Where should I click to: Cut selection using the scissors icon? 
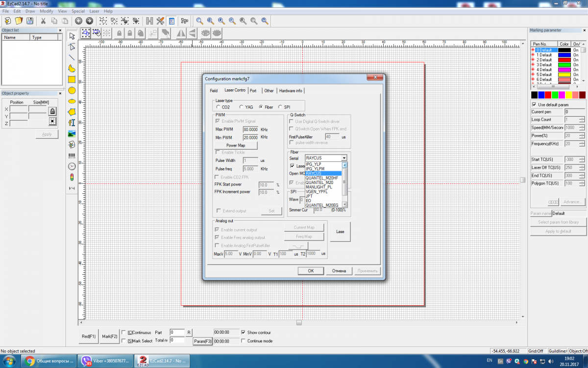[43, 21]
